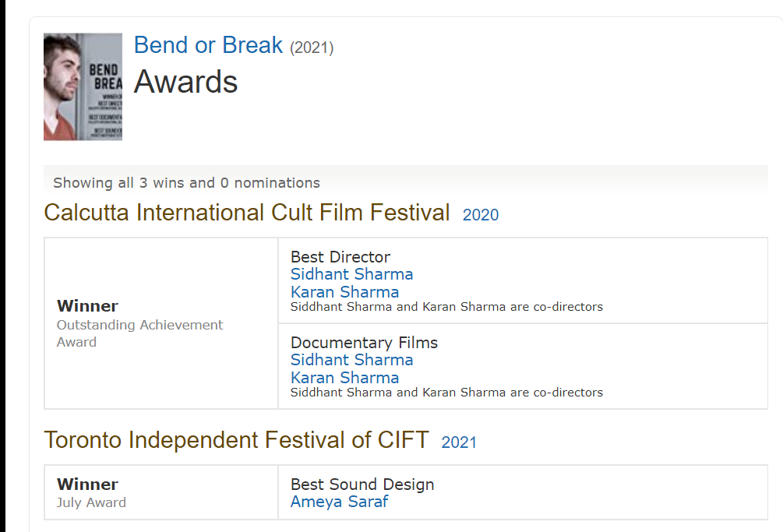Open Karan Sharma under Best Director
This screenshot has height=532, width=783.
point(344,292)
